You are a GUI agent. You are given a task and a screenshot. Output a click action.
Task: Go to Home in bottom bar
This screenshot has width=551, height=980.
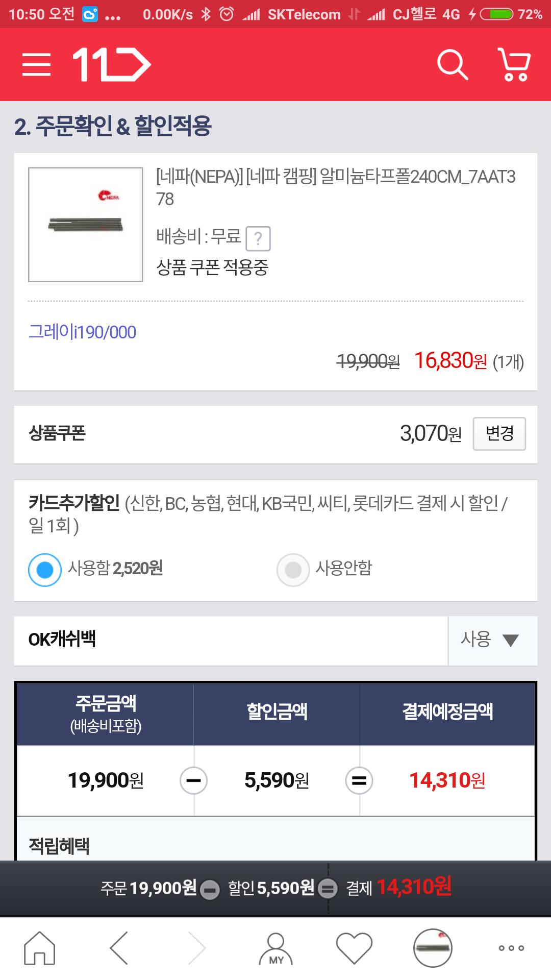(39, 948)
